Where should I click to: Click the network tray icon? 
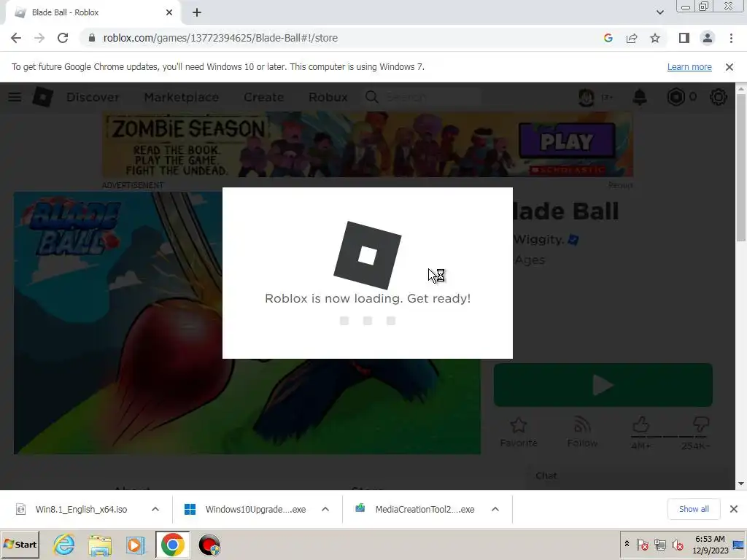[660, 544]
